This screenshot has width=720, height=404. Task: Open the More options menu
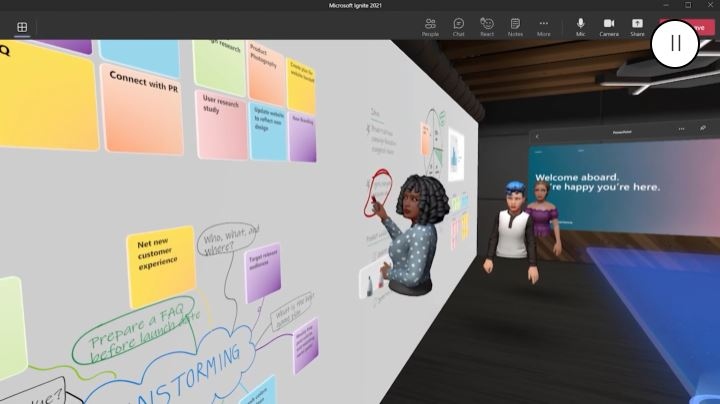tap(544, 27)
